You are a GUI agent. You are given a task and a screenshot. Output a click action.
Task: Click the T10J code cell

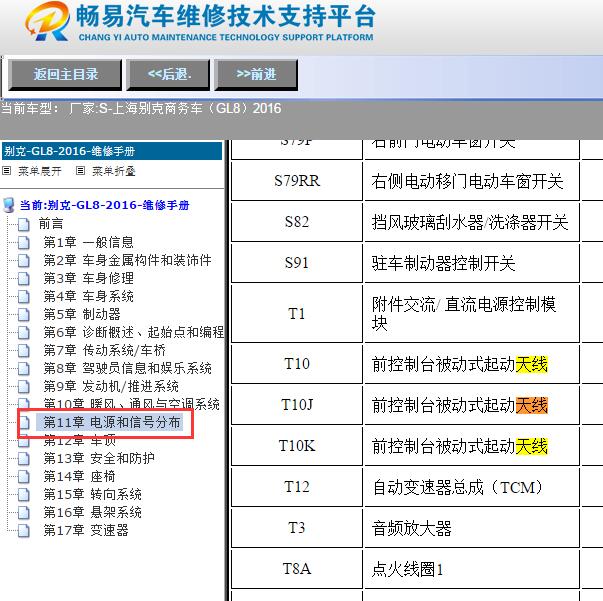tap(297, 405)
